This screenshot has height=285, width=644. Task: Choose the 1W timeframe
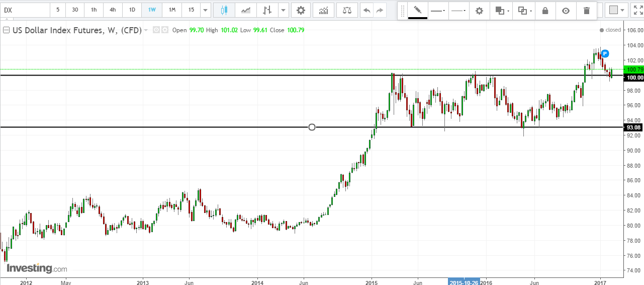click(152, 10)
